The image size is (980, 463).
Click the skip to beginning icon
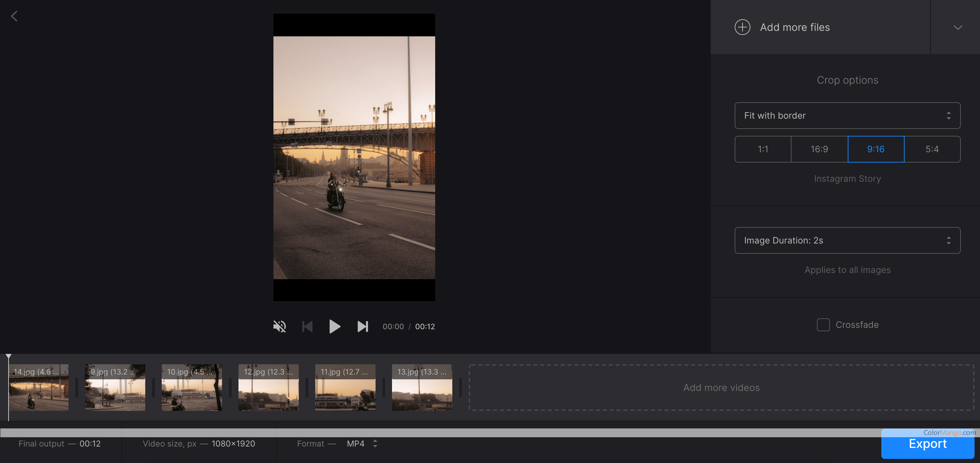click(307, 326)
